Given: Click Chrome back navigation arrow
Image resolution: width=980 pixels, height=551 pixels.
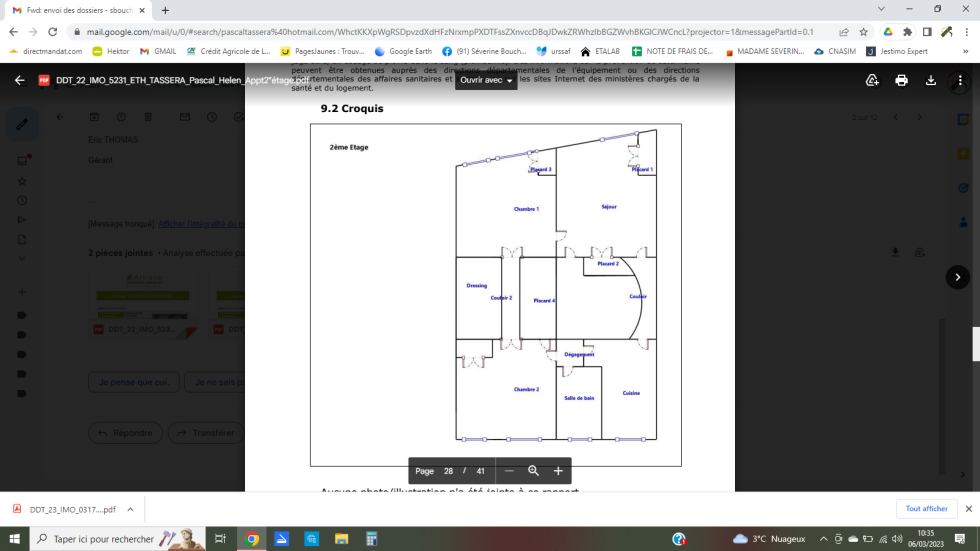Looking at the screenshot, I should pos(13,32).
